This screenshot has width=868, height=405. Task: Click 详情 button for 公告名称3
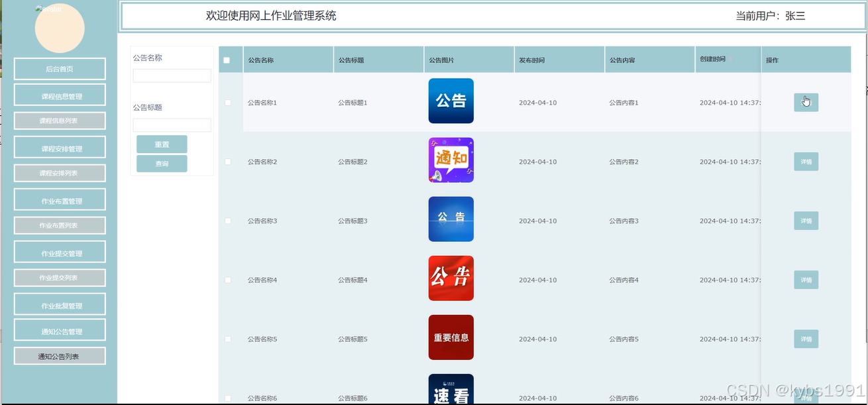tap(806, 221)
